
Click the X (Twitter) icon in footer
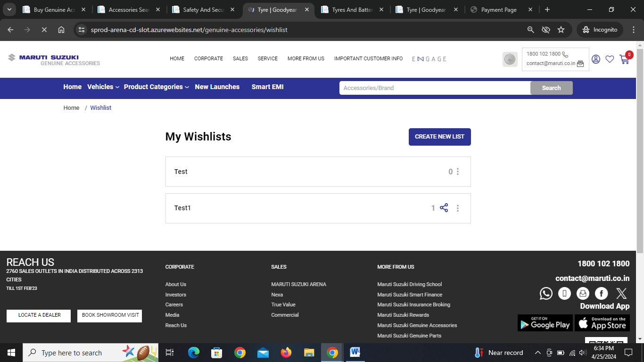[x=621, y=294]
